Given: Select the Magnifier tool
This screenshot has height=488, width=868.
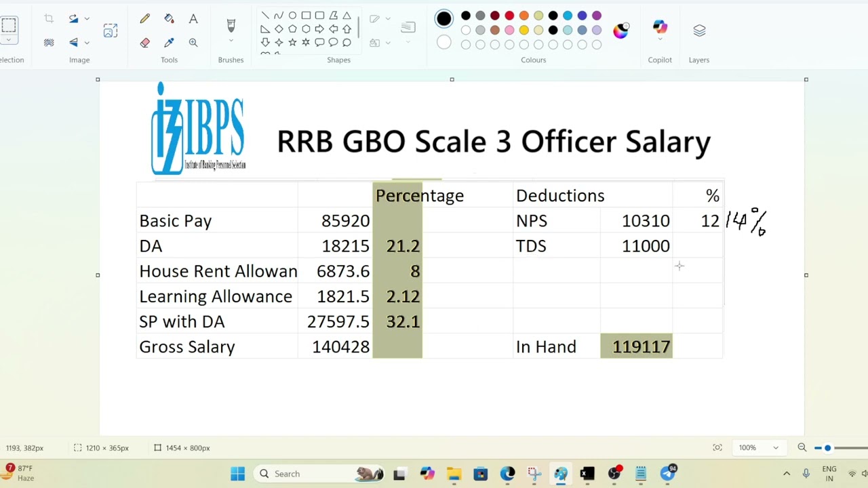Looking at the screenshot, I should pyautogui.click(x=193, y=43).
